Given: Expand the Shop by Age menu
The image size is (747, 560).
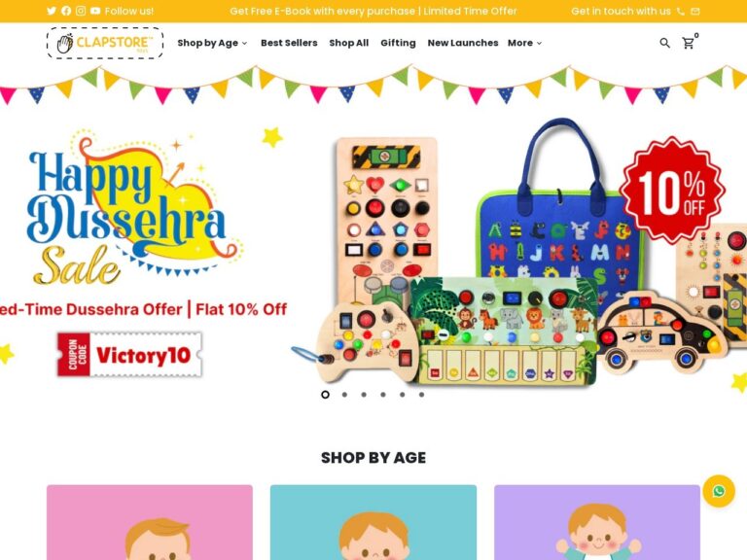Looking at the screenshot, I should tap(212, 43).
